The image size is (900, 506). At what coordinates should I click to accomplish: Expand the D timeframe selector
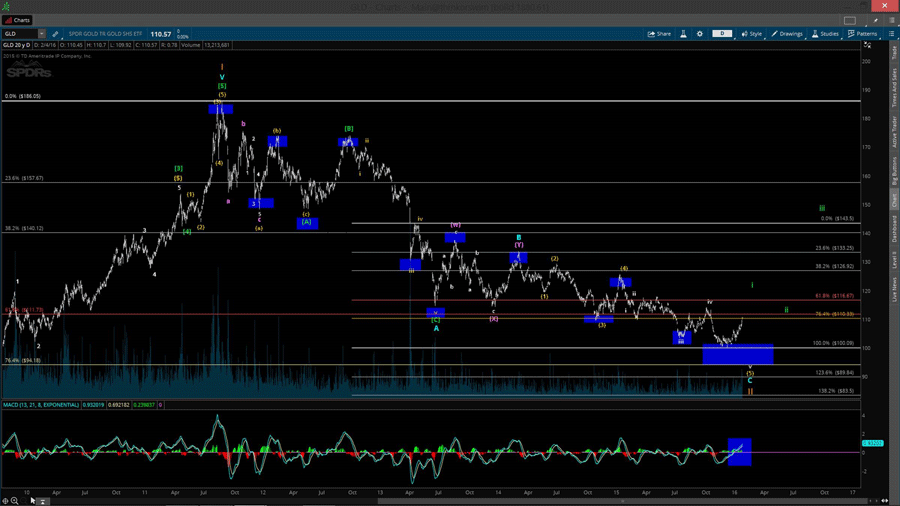(722, 34)
